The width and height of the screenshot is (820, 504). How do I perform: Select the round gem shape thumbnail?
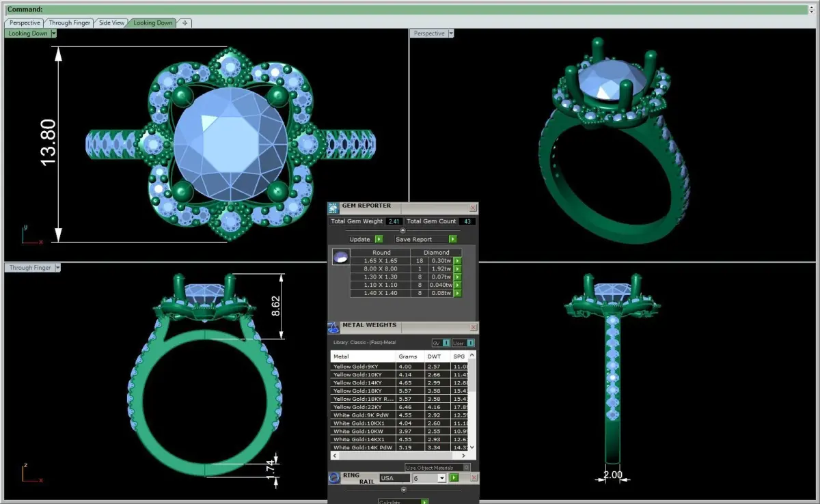tap(340, 257)
